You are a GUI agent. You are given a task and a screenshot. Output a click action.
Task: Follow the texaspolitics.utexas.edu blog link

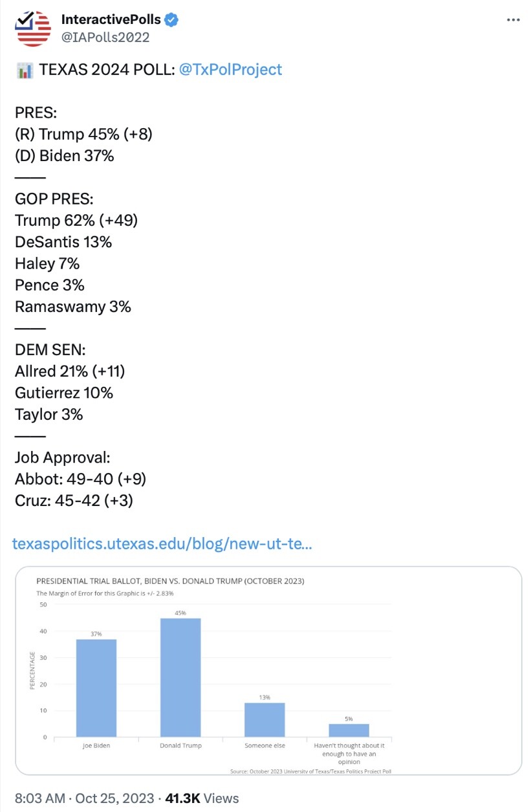162,544
